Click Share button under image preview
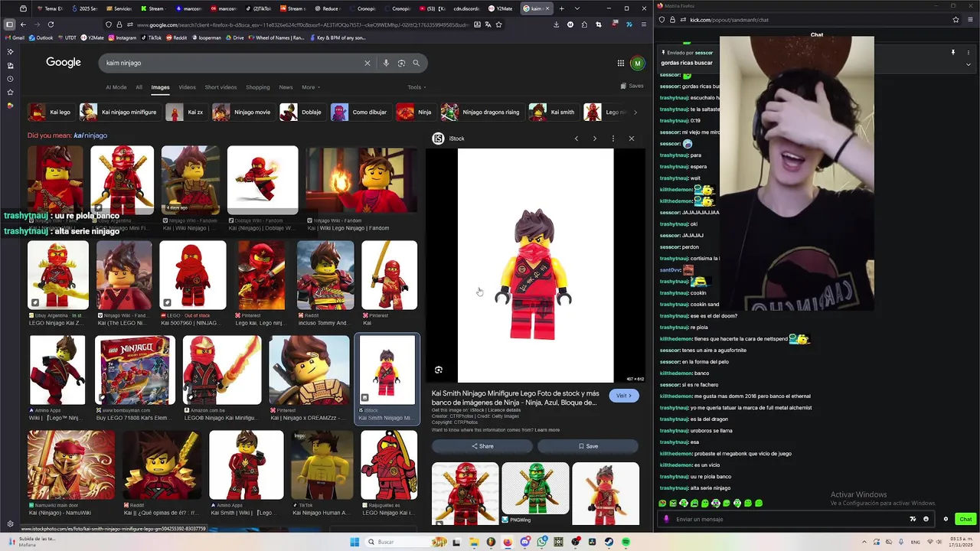The height and width of the screenshot is (551, 980). pos(482,446)
